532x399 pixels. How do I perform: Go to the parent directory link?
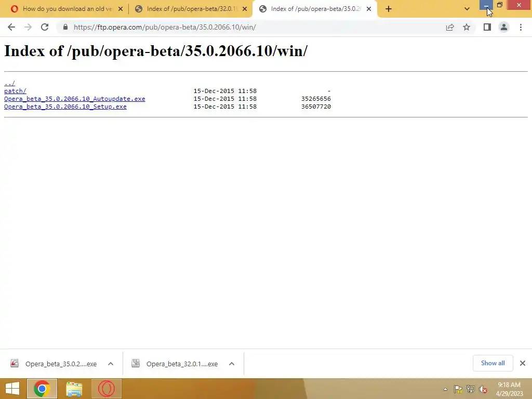pyautogui.click(x=9, y=83)
